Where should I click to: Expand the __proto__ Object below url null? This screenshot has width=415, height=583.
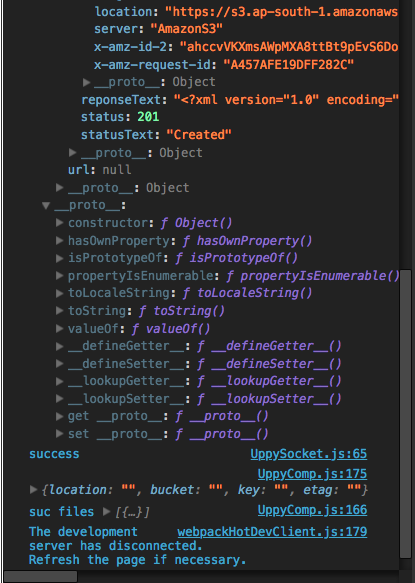pos(59,187)
